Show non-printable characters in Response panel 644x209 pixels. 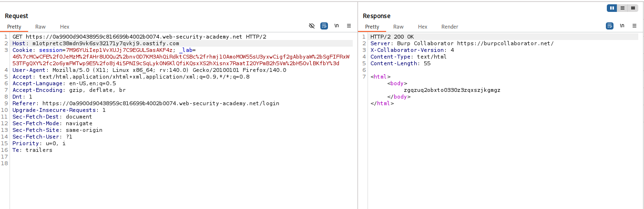tap(622, 26)
